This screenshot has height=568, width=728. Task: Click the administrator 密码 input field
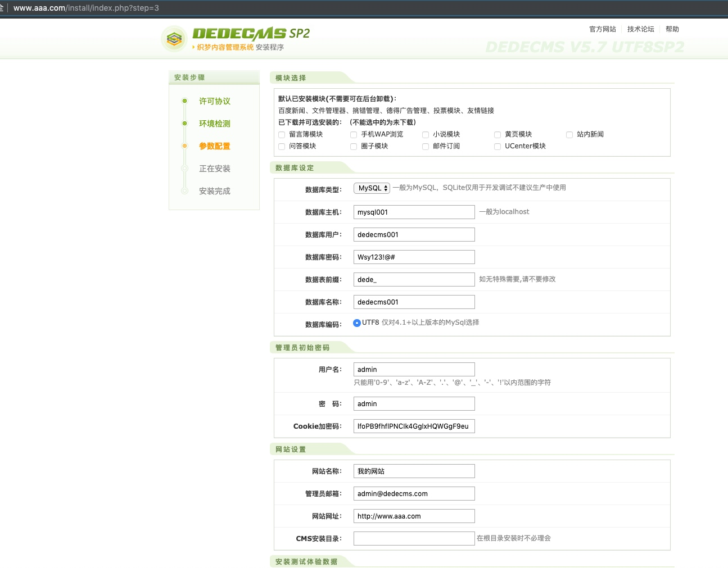tap(414, 403)
